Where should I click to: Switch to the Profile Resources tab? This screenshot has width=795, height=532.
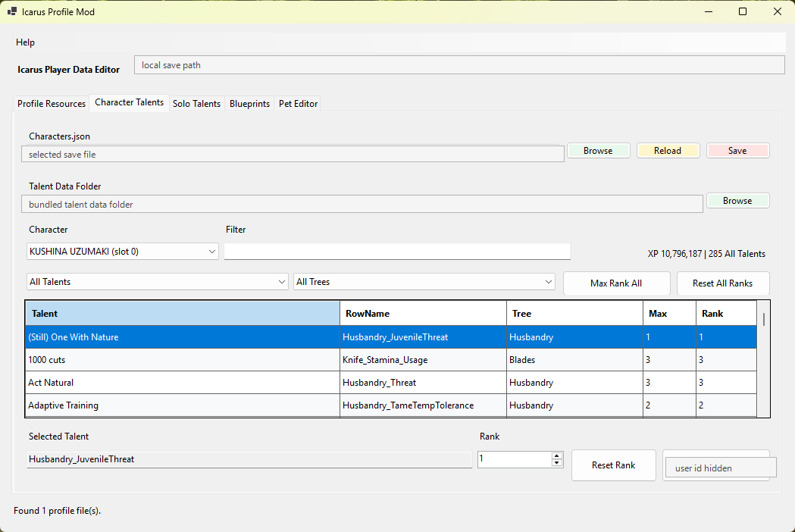click(x=52, y=104)
